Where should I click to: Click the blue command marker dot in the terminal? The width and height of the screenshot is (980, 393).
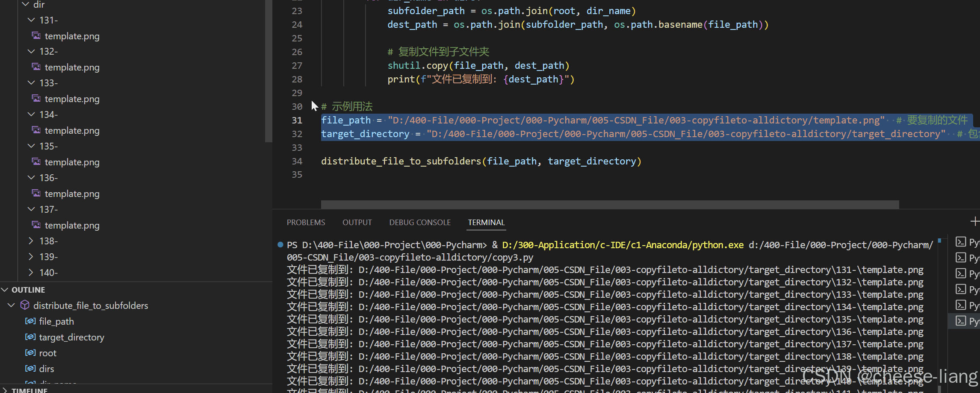(x=280, y=245)
